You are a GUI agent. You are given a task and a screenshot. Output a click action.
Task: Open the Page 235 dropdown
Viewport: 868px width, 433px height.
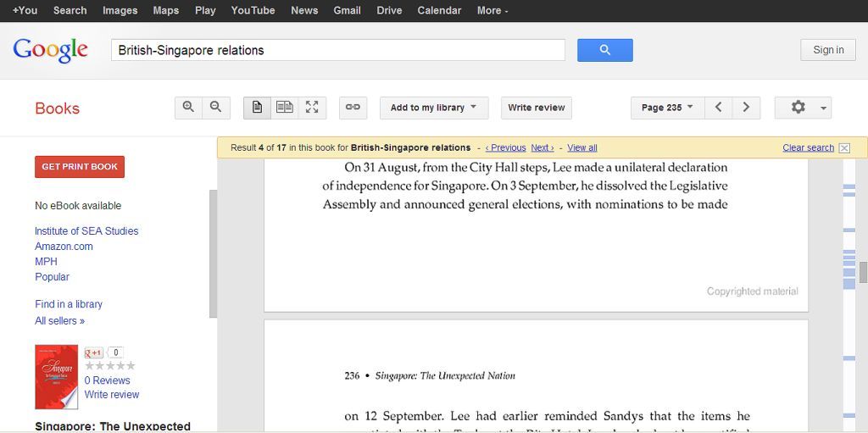[668, 108]
